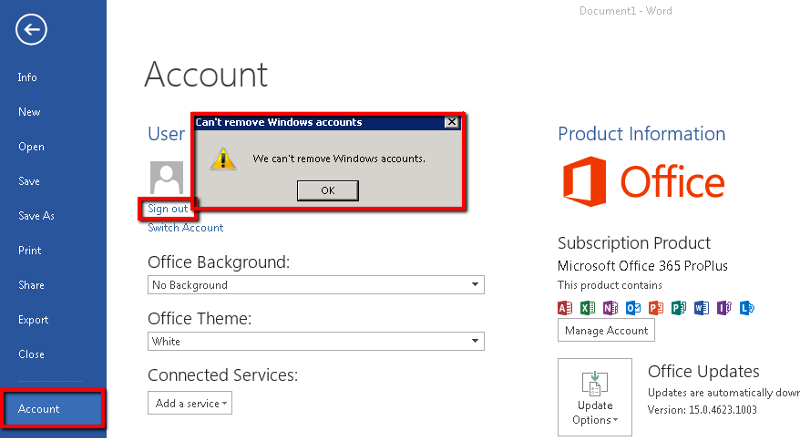Close the Can't remove Windows accounts dialog
The width and height of the screenshot is (800, 438).
pos(452,122)
